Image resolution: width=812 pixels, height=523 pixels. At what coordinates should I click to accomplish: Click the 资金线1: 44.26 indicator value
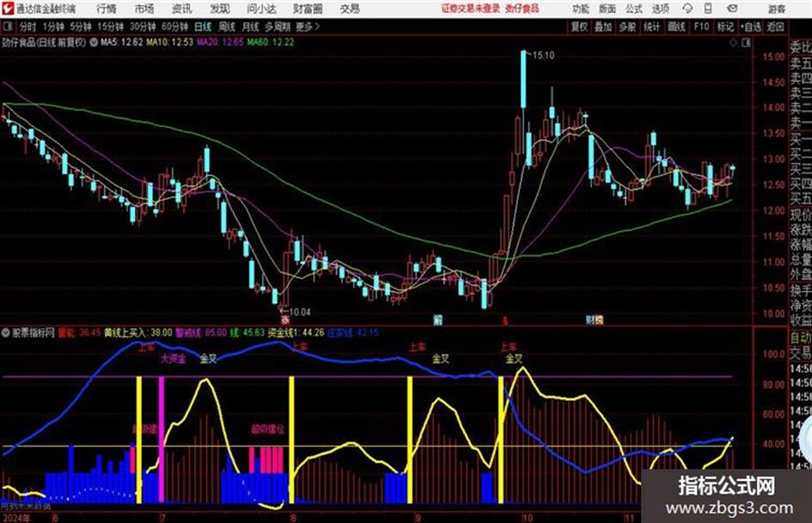pos(296,332)
